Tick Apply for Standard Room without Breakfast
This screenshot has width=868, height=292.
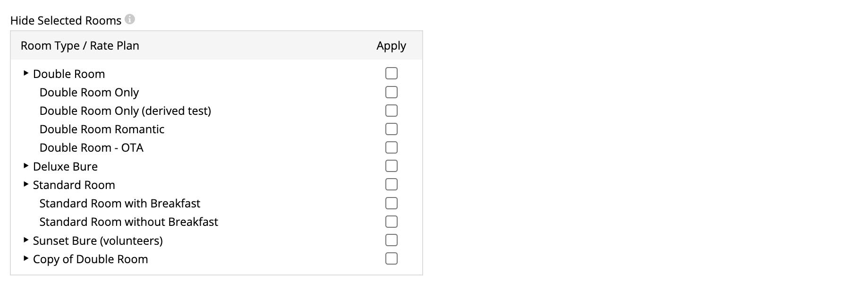[x=391, y=222]
